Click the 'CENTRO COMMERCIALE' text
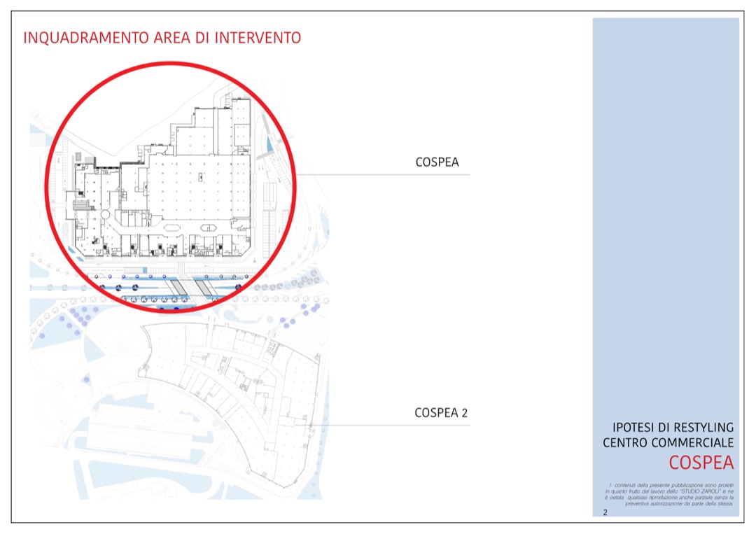This screenshot has height=534, width=756. click(668, 442)
